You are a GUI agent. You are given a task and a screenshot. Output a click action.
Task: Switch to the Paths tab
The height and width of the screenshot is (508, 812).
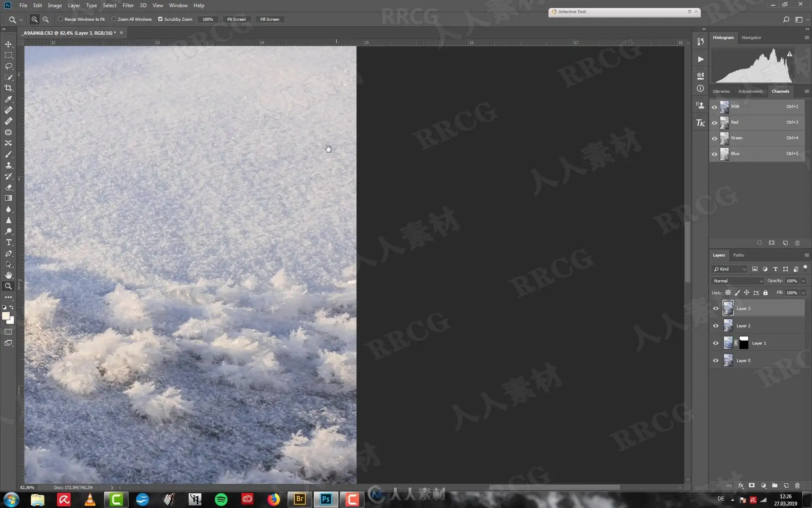[x=738, y=255]
